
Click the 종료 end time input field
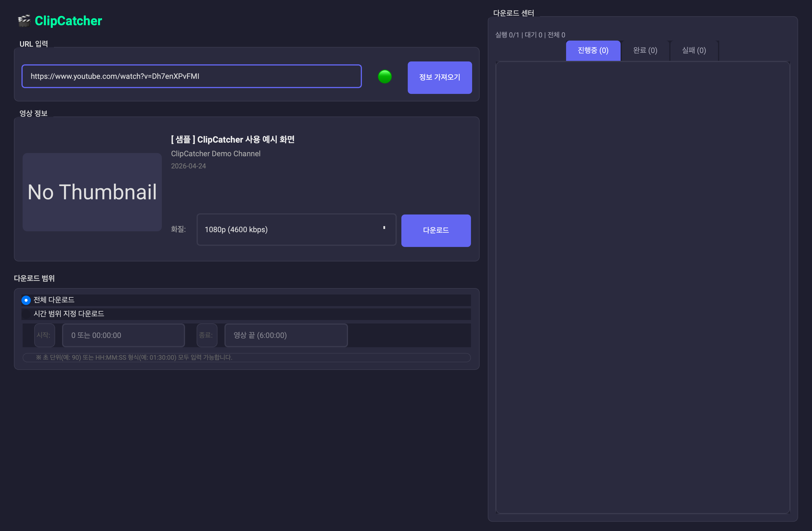[286, 335]
